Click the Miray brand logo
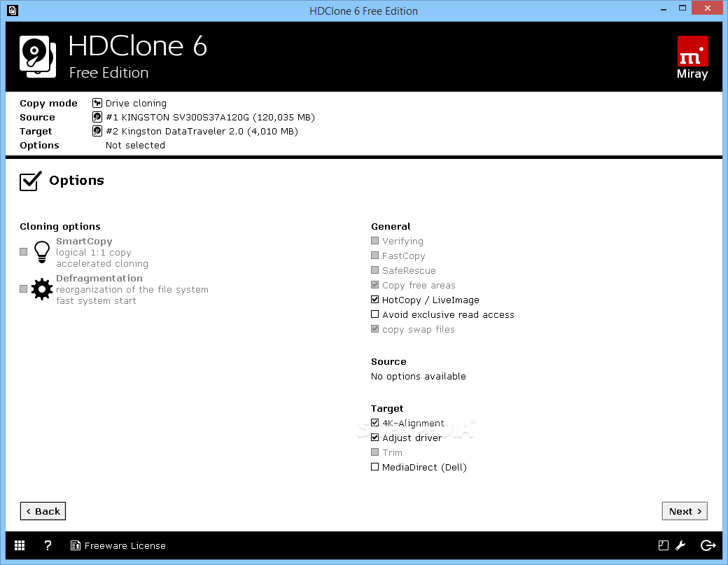The width and height of the screenshot is (728, 565). [x=692, y=57]
